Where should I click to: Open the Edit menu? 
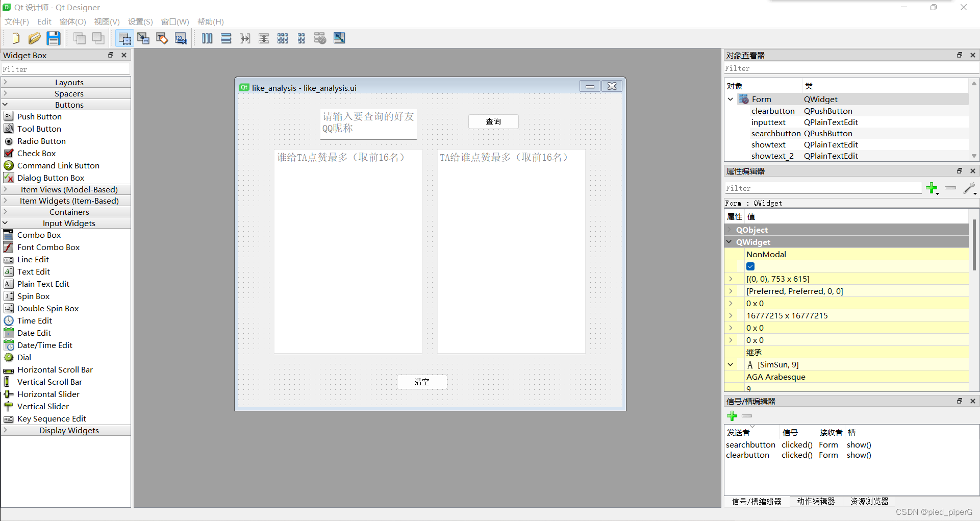coord(44,21)
